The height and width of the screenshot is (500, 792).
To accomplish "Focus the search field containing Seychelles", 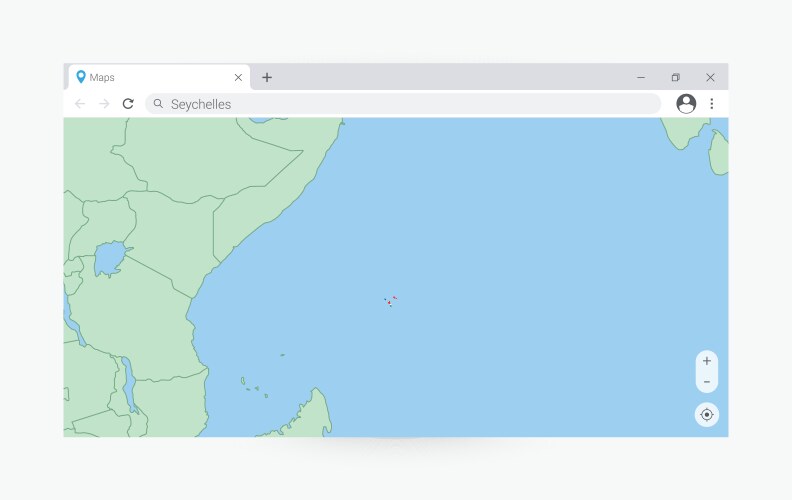I will 400,104.
